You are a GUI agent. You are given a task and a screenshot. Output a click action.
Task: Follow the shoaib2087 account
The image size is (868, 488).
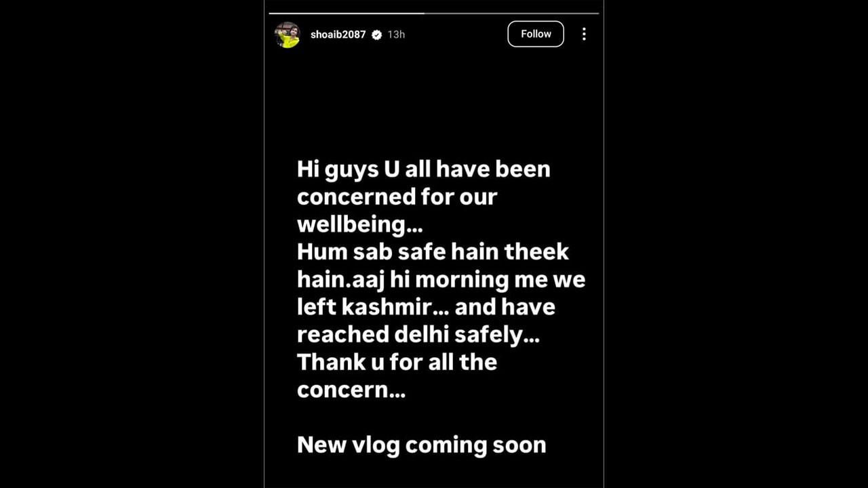[536, 34]
